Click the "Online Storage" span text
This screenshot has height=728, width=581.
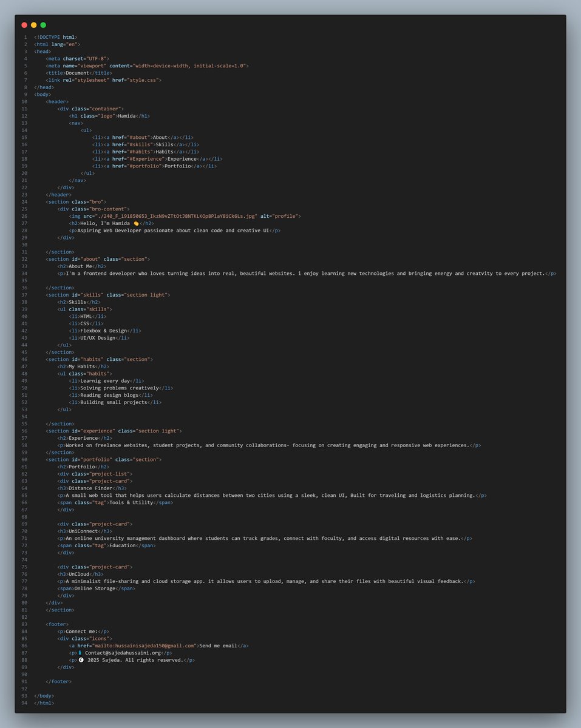pyautogui.click(x=94, y=588)
